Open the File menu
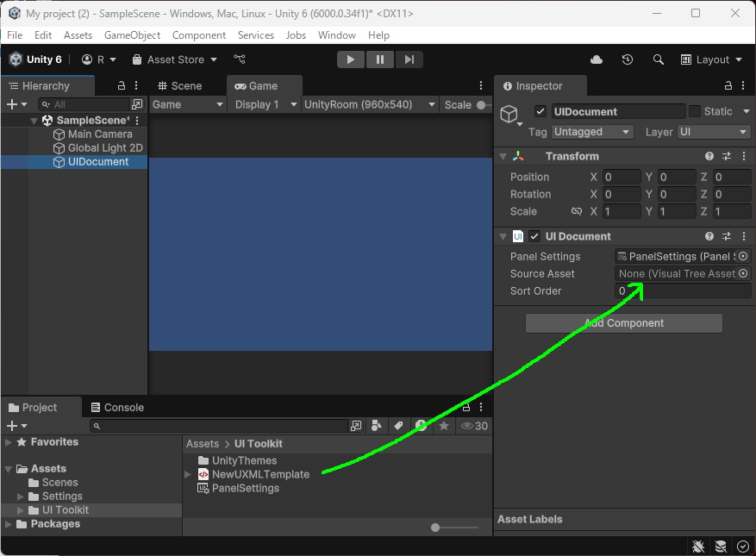Screen dimensions: 756x556 [15, 35]
